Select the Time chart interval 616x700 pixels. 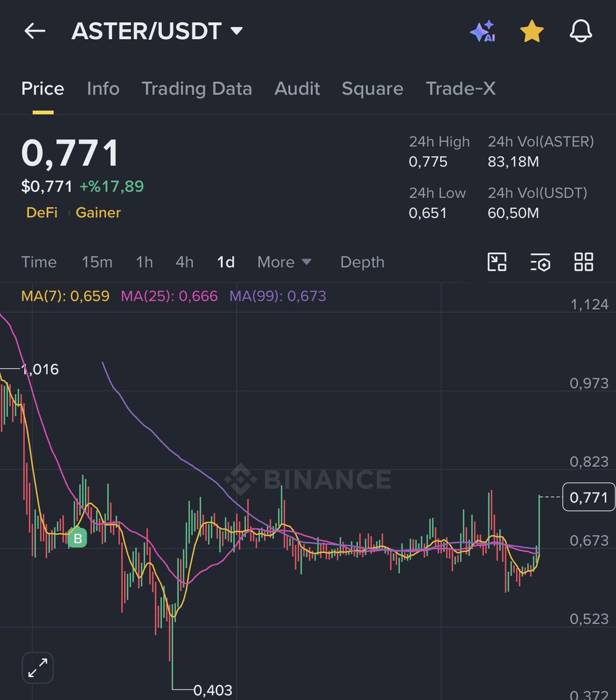click(39, 262)
